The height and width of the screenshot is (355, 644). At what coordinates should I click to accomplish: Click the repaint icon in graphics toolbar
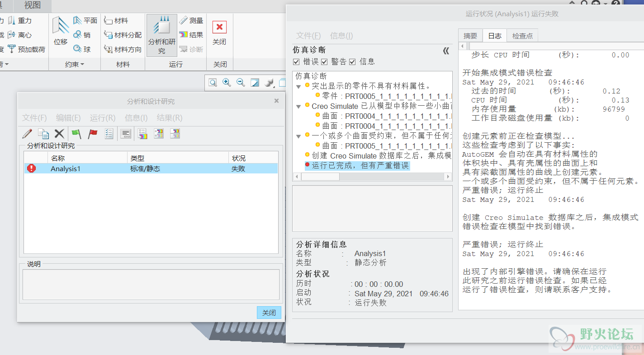255,83
